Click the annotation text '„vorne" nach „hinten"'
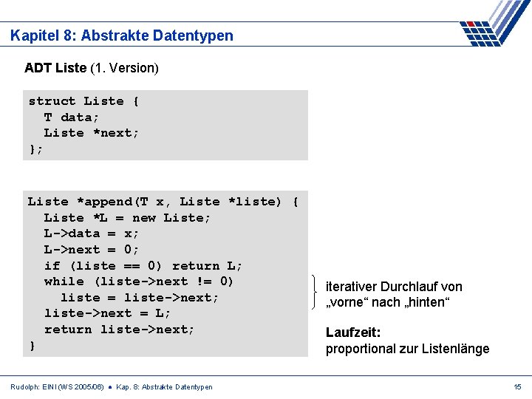Screen dimensions: 532x399 coord(388,302)
